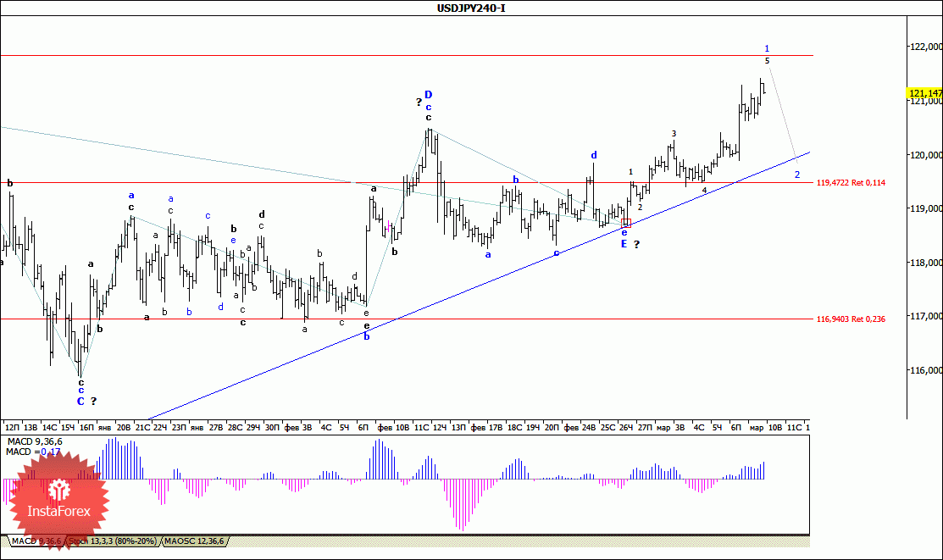
Task: Click the 24В date label on time axis
Action: [x=589, y=427]
